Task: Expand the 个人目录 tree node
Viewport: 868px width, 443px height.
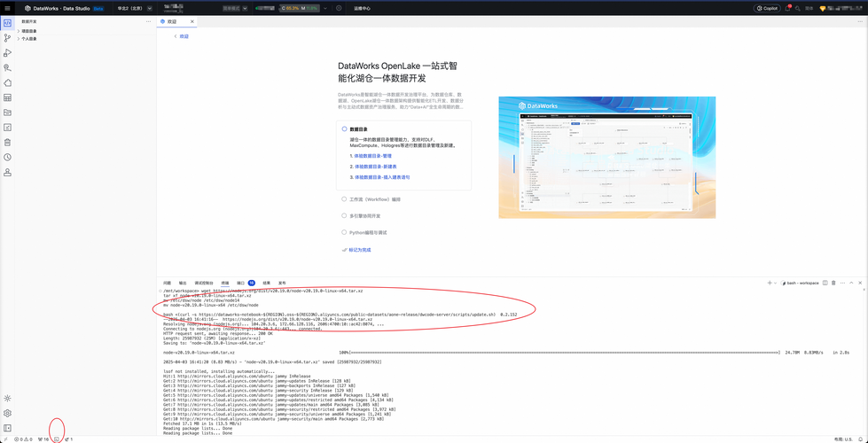Action: tap(28, 39)
